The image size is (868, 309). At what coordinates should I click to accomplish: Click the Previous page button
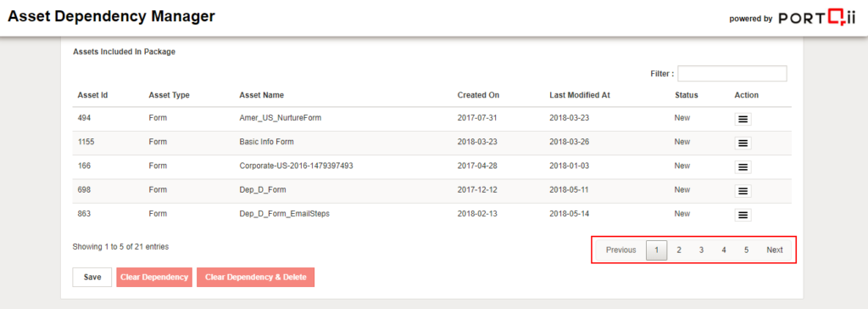tap(621, 250)
